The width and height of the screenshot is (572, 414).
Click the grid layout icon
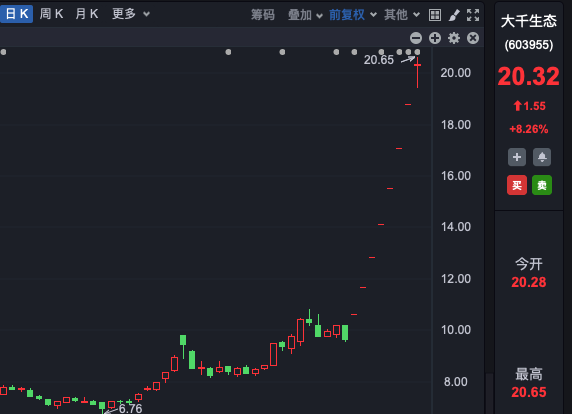[x=435, y=15]
